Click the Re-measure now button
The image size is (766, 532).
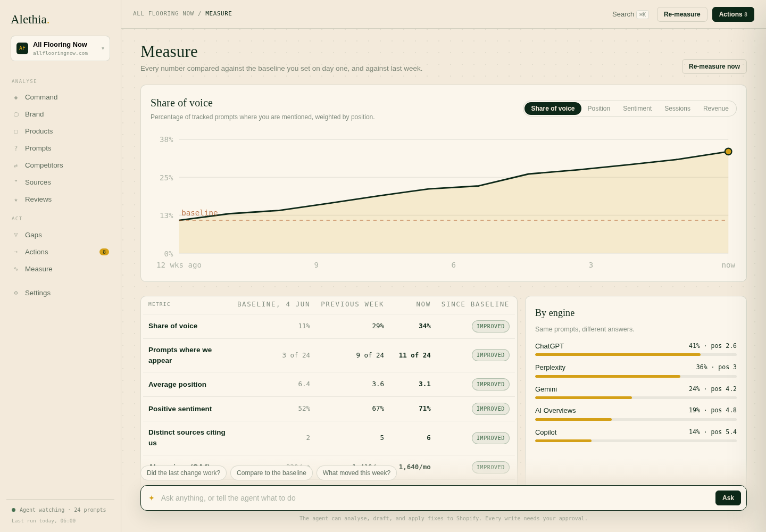pyautogui.click(x=714, y=66)
